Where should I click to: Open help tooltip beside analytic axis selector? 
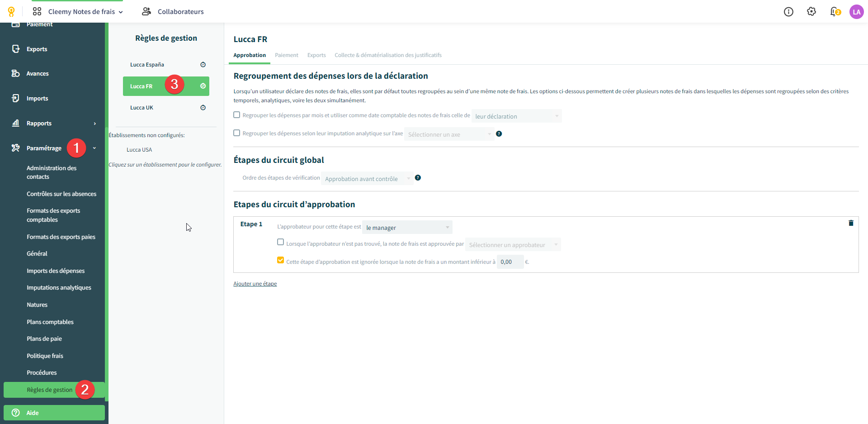coord(499,134)
